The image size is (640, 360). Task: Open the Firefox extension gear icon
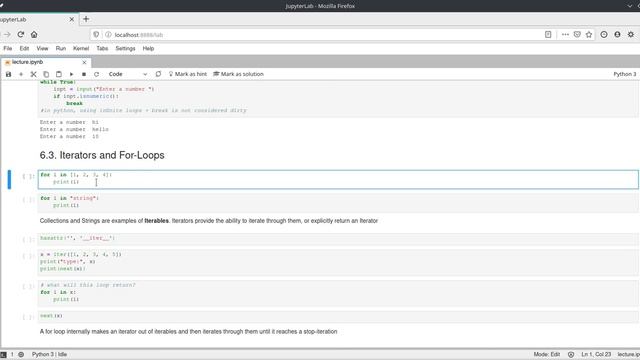(x=631, y=35)
